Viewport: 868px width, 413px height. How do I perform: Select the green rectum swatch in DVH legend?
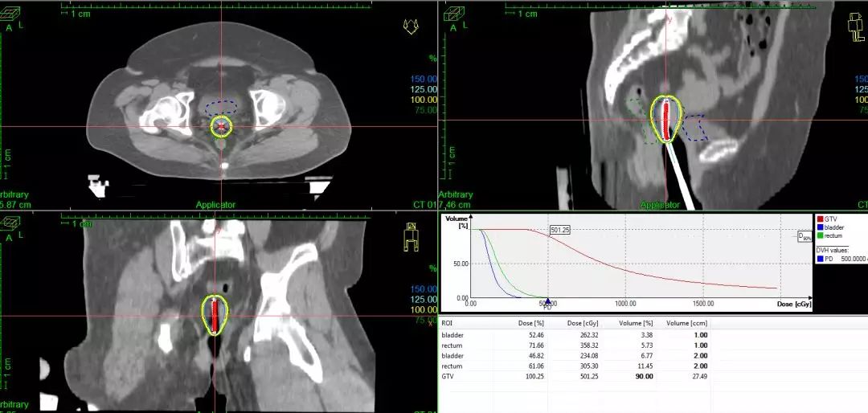(x=820, y=235)
